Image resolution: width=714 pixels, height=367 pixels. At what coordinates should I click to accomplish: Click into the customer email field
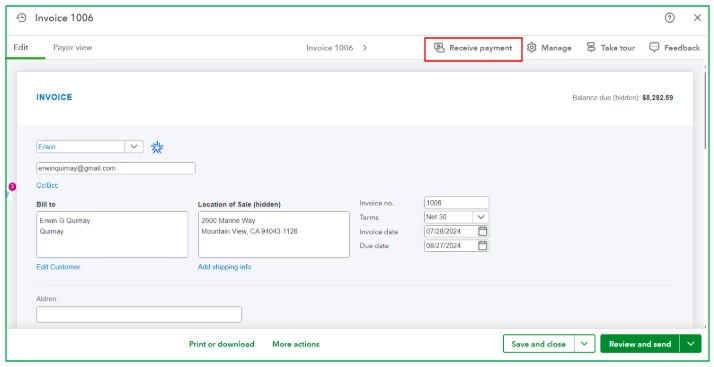[116, 168]
